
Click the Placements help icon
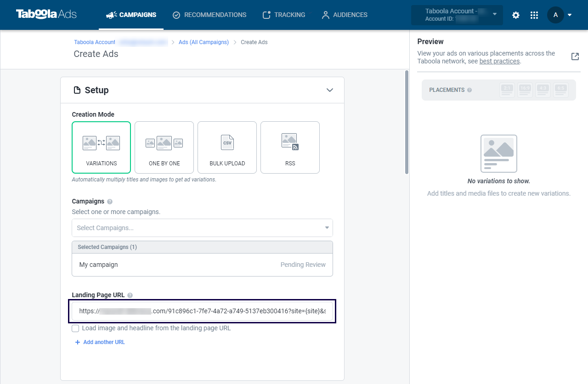tap(469, 90)
